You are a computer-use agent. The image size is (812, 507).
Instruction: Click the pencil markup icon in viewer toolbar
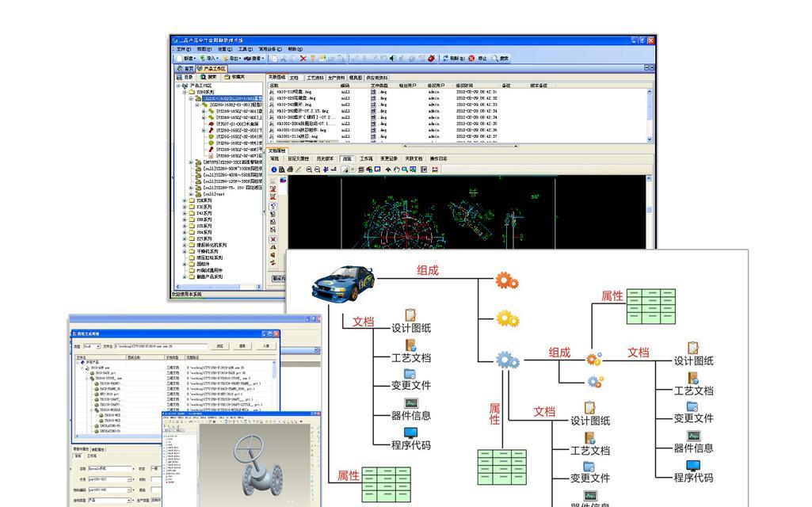coord(299,170)
